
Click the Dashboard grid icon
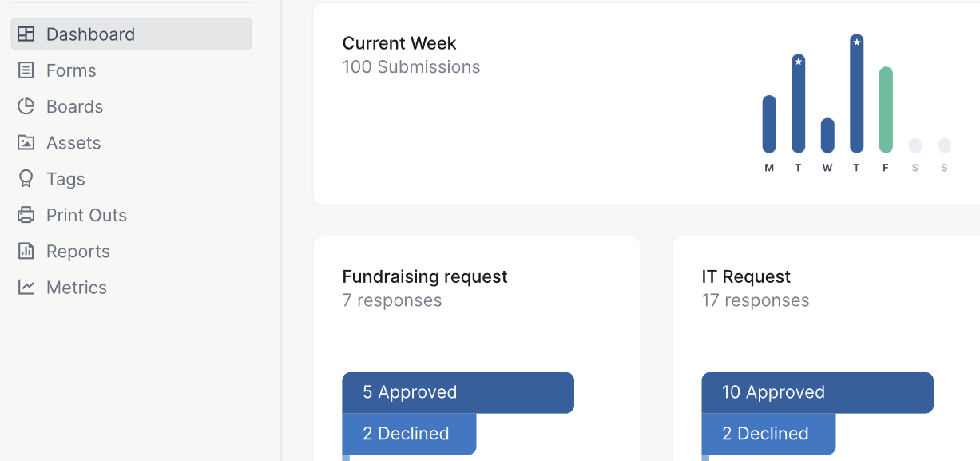(x=26, y=34)
